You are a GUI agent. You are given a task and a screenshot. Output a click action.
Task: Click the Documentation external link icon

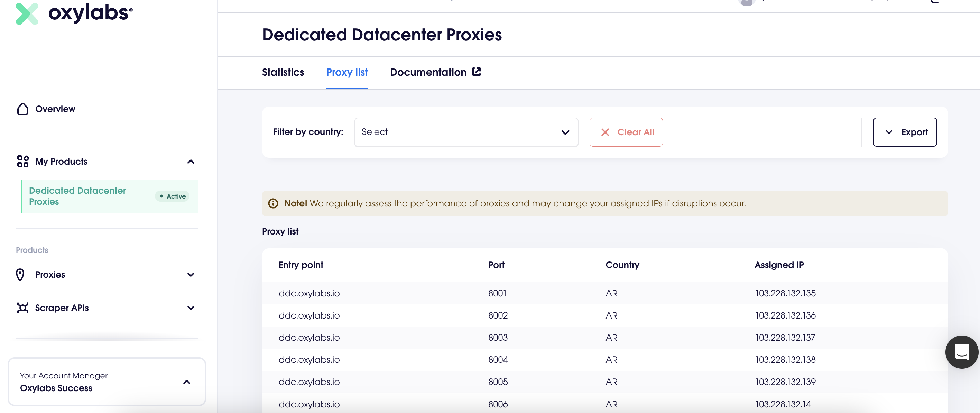point(476,72)
